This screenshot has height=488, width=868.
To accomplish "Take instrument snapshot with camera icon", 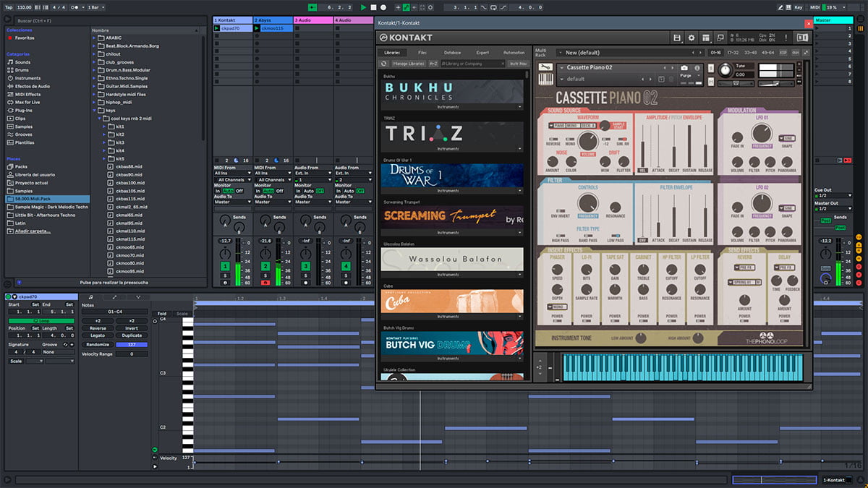I will click(x=684, y=68).
